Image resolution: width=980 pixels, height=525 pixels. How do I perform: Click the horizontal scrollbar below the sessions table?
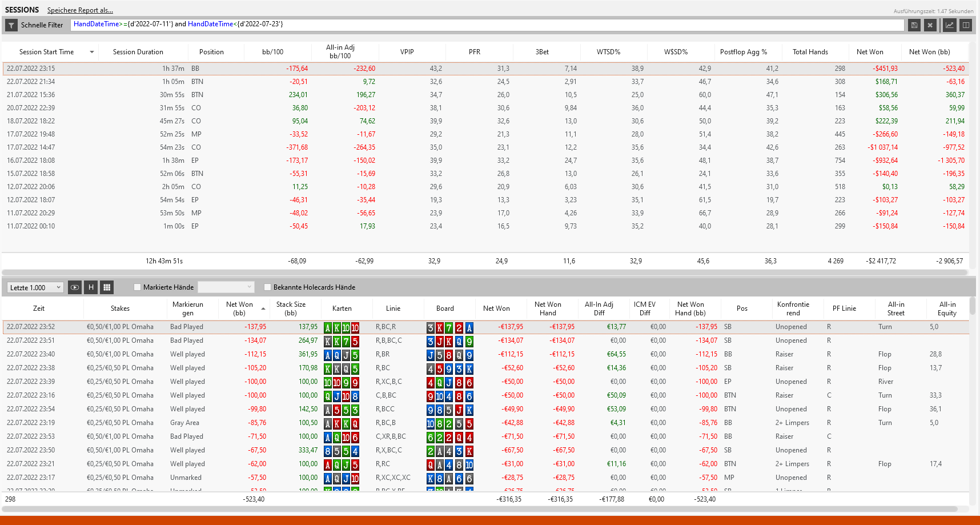click(x=485, y=272)
